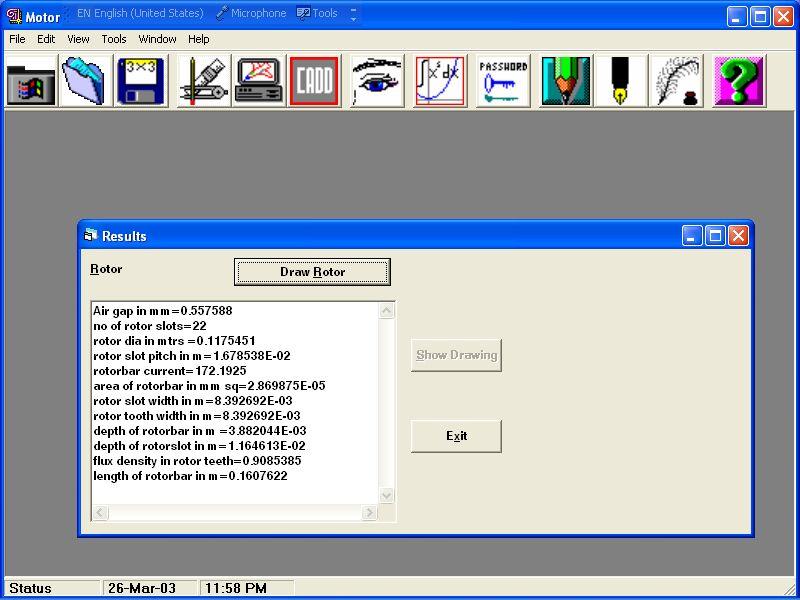Screen dimensions: 800x600
Task: Click the green question mark help icon
Action: [x=739, y=81]
